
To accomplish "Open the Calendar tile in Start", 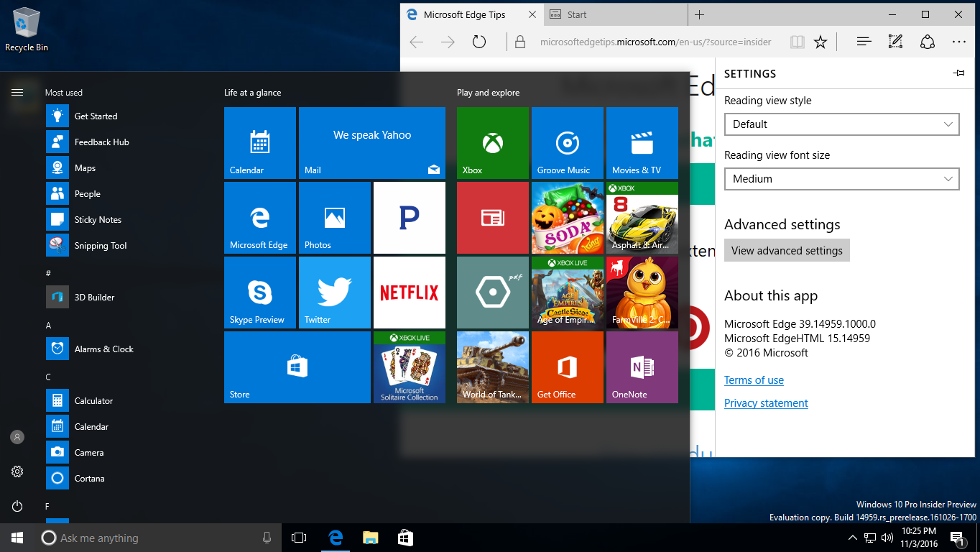I will coord(260,143).
